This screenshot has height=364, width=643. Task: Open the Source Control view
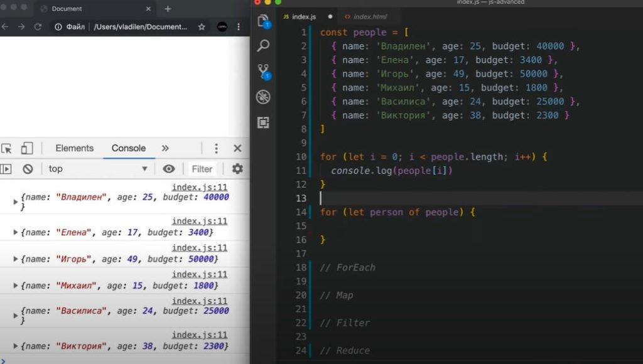pos(264,72)
